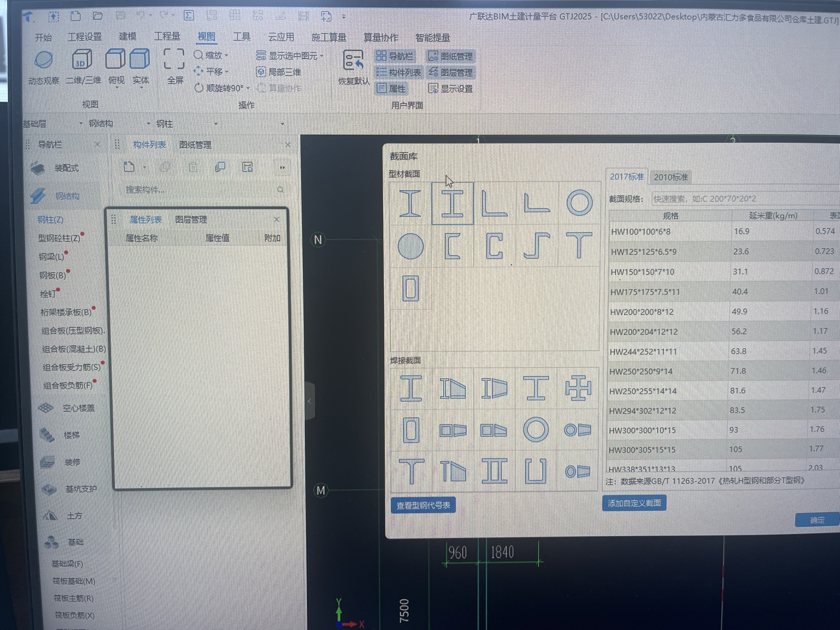Switch to 实体 solid display icon
Image resolution: width=840 pixels, height=630 pixels.
point(140,59)
